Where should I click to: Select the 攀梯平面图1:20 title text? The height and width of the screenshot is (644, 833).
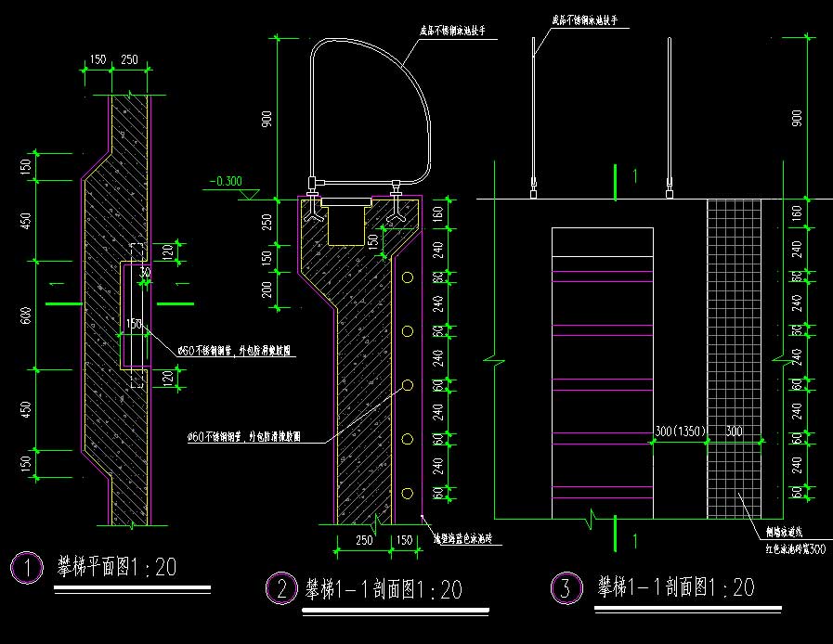(116, 568)
